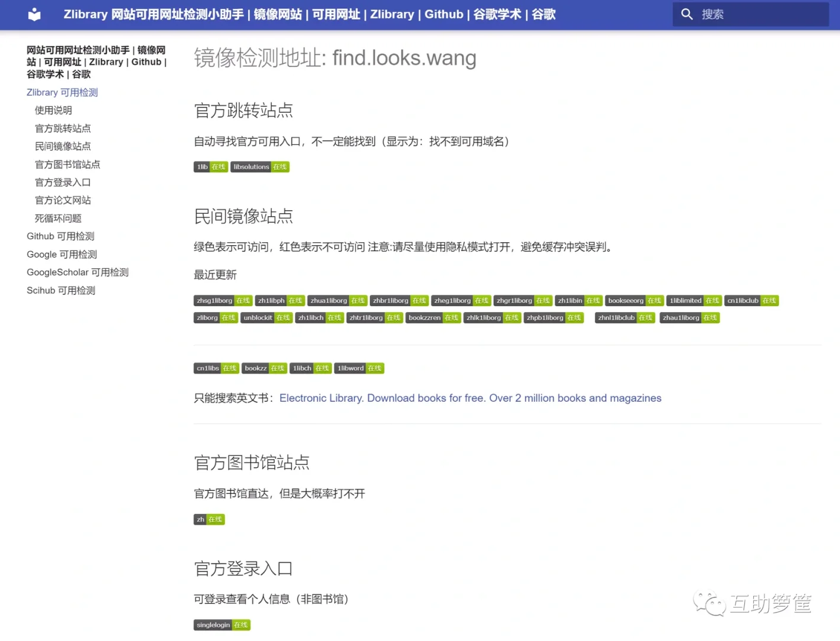The width and height of the screenshot is (840, 641).
Task: Open GoogleScholar 可用检测 page
Action: click(x=78, y=272)
